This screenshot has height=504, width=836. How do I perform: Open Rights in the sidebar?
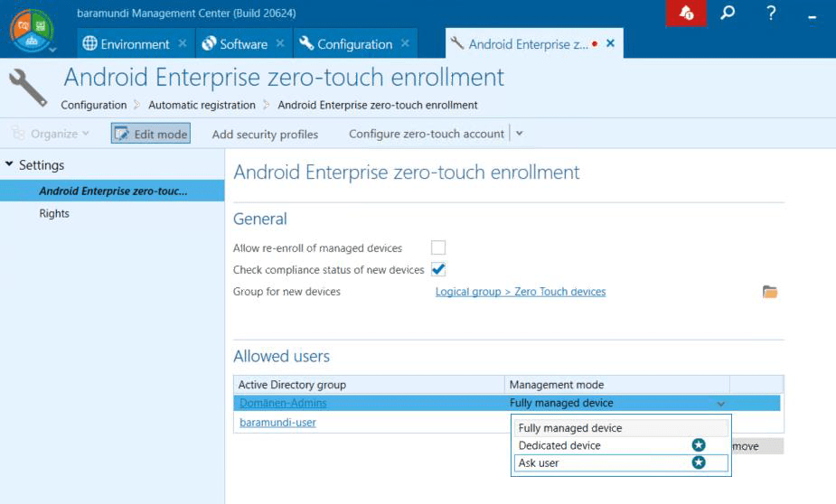point(54,214)
